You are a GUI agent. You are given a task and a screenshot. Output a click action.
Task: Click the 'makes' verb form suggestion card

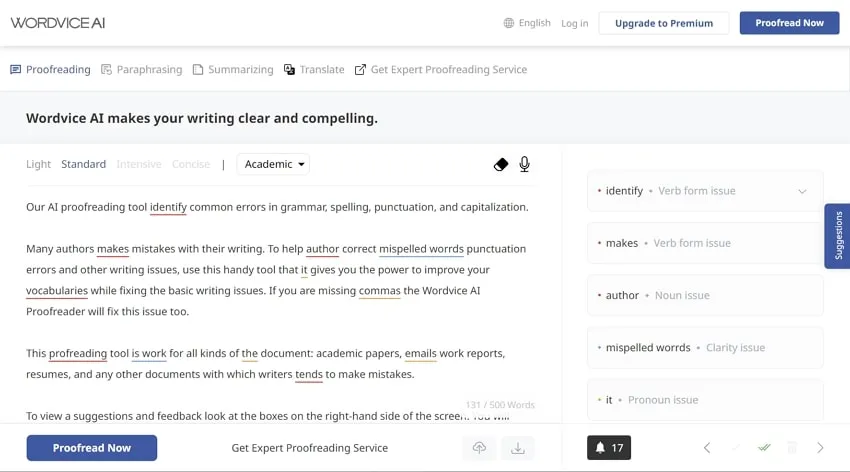[x=704, y=243]
